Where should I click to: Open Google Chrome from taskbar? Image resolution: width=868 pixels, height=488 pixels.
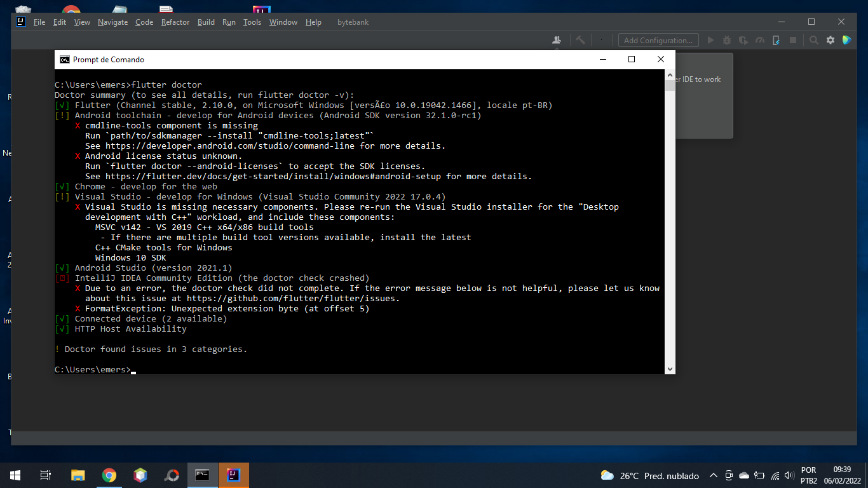click(x=109, y=475)
